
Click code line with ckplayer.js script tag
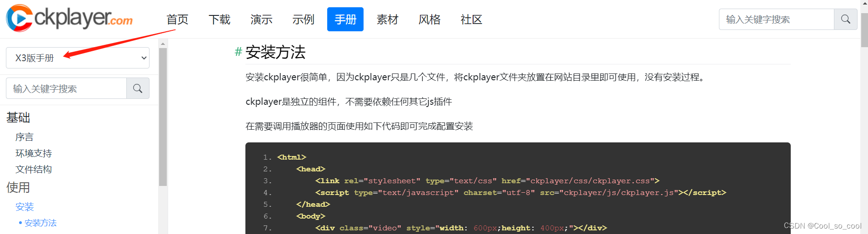[x=521, y=193]
